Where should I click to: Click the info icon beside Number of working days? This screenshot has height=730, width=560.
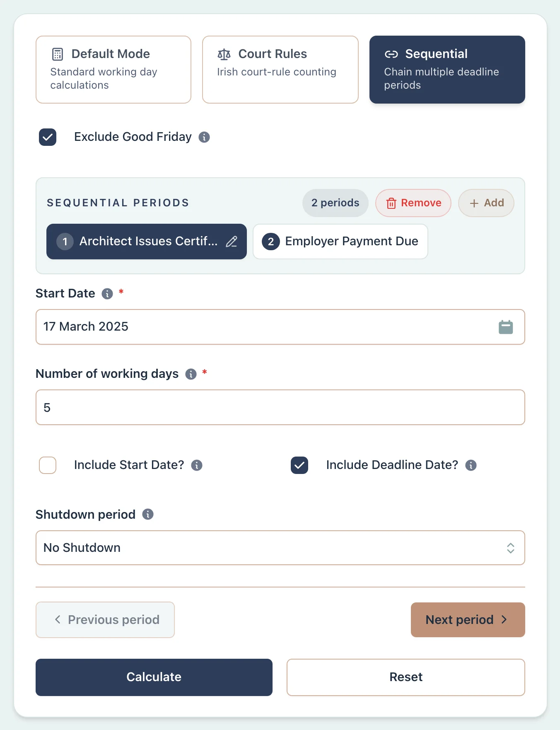(191, 374)
